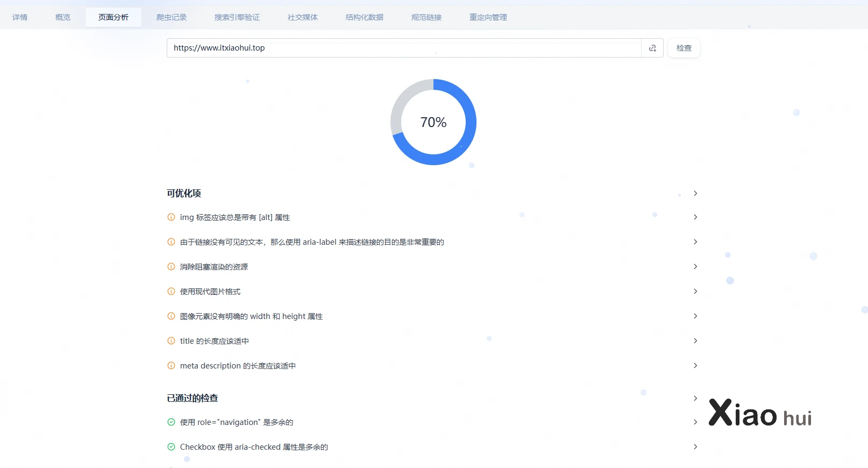The width and height of the screenshot is (868, 468).
Task: Click the warning icon next to 使用现代图片格式
Action: click(171, 292)
